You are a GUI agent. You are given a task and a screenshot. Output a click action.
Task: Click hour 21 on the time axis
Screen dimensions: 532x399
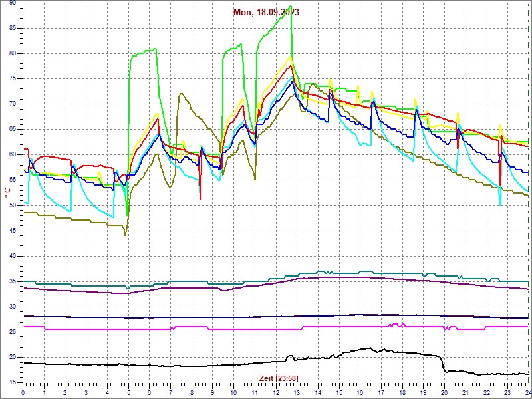(465, 392)
